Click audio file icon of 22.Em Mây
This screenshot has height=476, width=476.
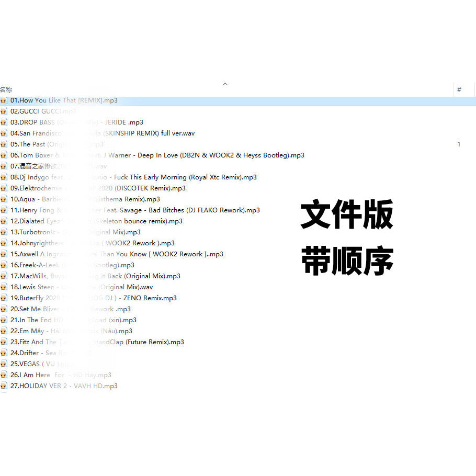click(4, 331)
